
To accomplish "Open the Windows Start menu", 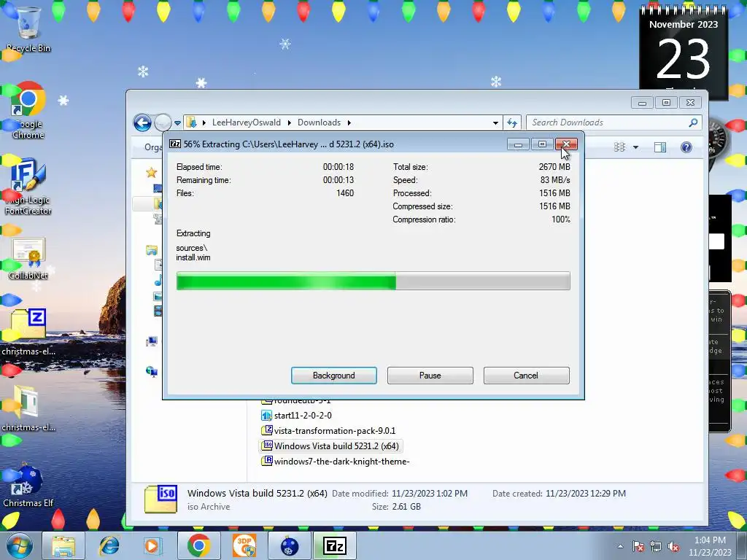I will click(x=20, y=545).
